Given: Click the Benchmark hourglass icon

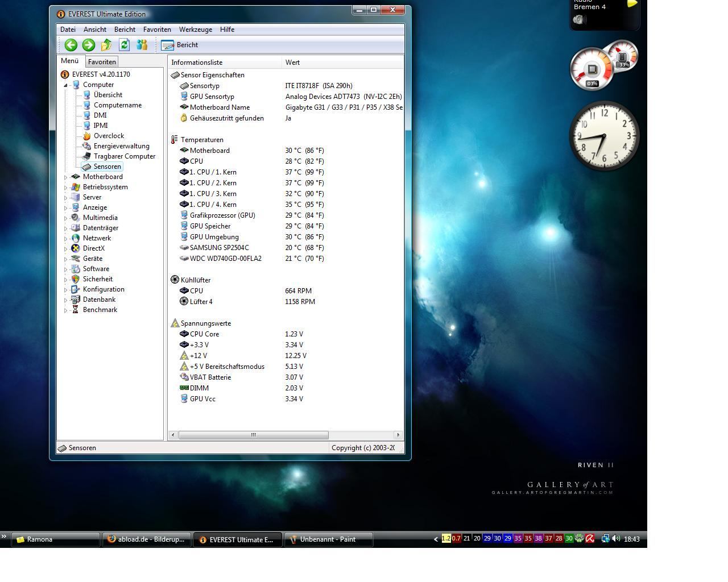Looking at the screenshot, I should [75, 310].
